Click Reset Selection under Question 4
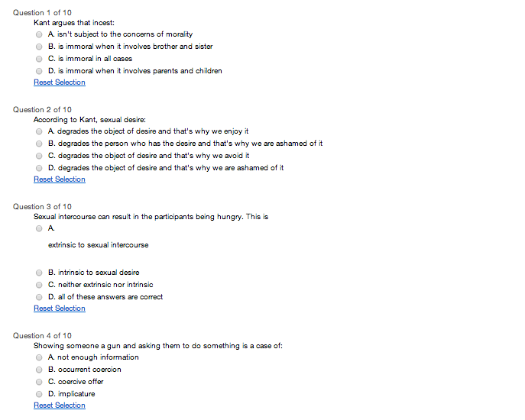Viewport: 525px width, 420px height. coord(60,405)
